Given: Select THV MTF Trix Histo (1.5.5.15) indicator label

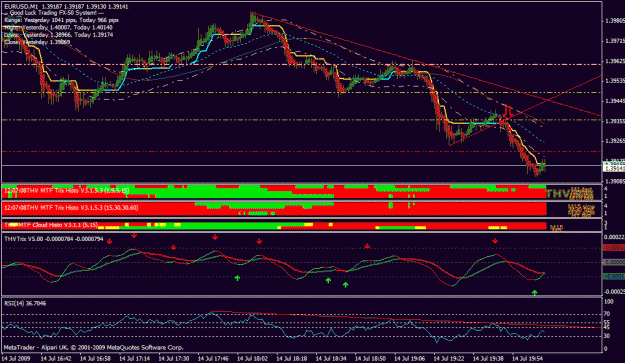Looking at the screenshot, I should pyautogui.click(x=67, y=190).
